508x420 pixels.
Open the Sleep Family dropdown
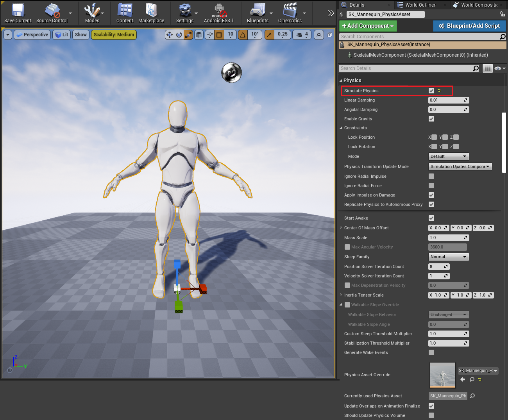[x=448, y=257]
